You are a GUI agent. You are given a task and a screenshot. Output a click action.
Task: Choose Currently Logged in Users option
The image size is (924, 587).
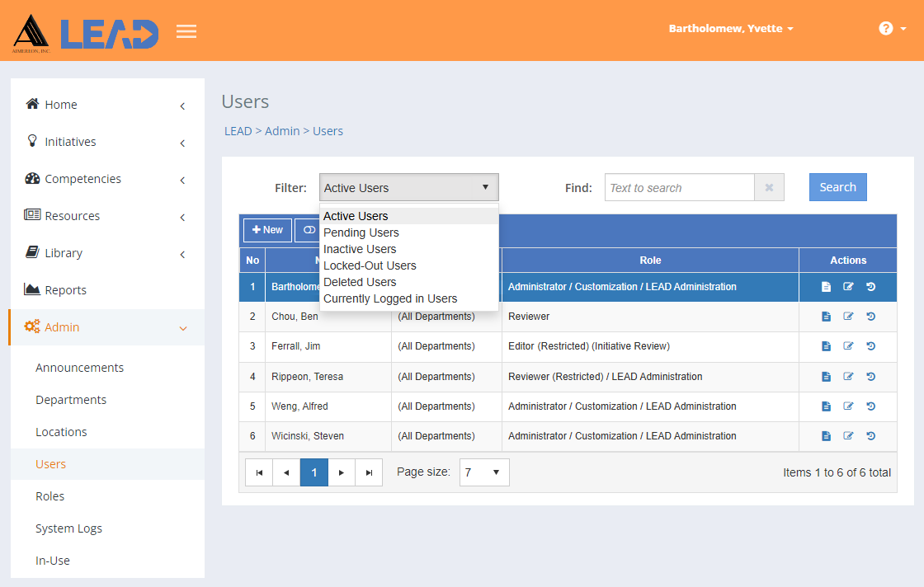click(x=390, y=298)
